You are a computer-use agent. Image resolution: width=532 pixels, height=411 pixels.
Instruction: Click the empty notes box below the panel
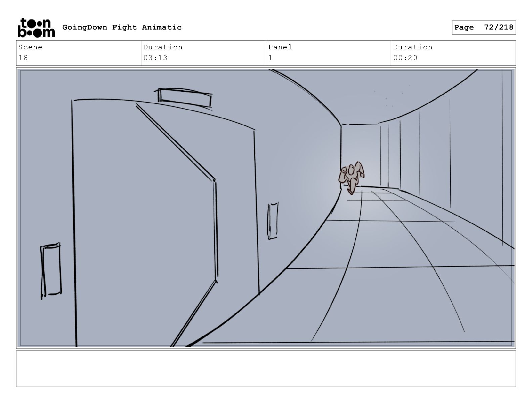[x=266, y=369]
